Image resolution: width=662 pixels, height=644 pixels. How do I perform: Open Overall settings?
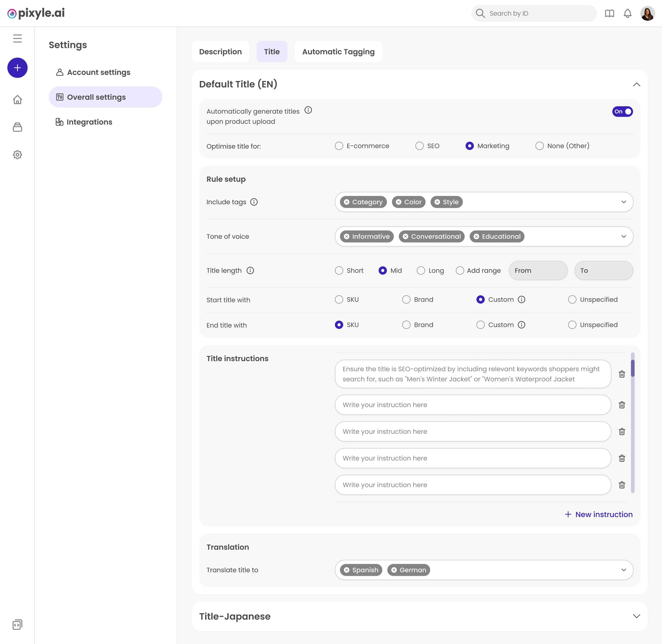click(x=105, y=97)
